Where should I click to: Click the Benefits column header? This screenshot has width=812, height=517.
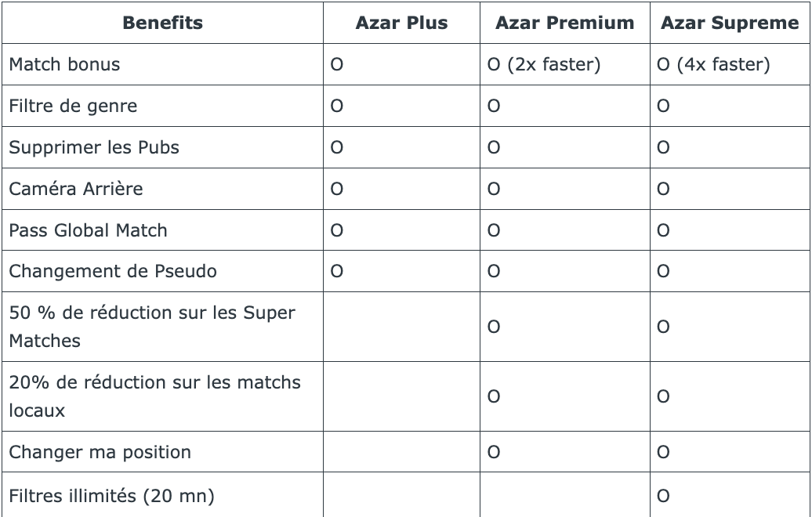point(162,23)
